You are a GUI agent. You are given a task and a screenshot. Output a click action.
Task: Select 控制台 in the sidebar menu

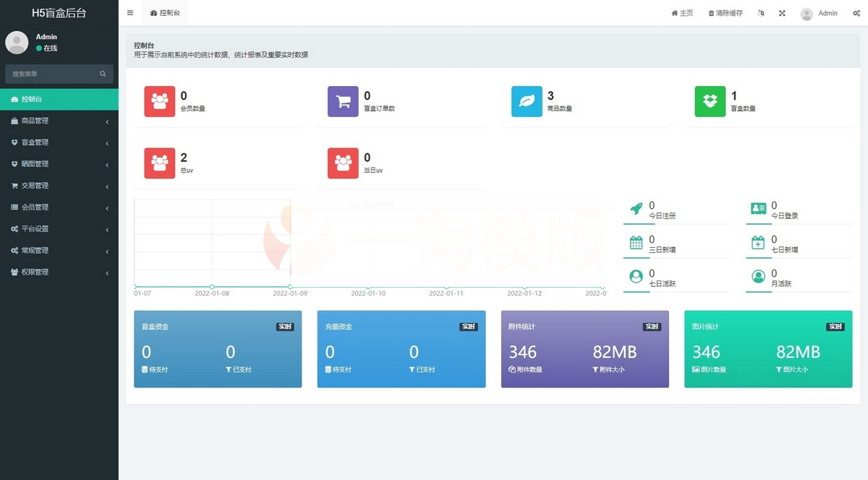59,99
